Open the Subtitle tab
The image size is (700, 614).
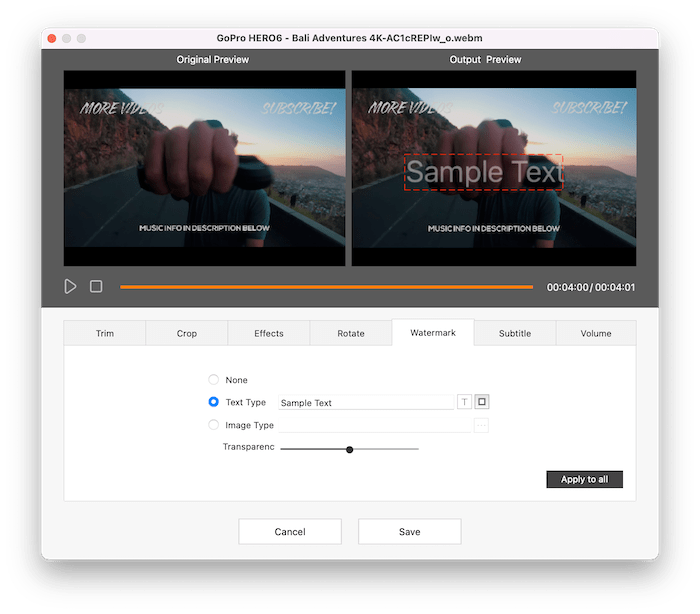[515, 333]
